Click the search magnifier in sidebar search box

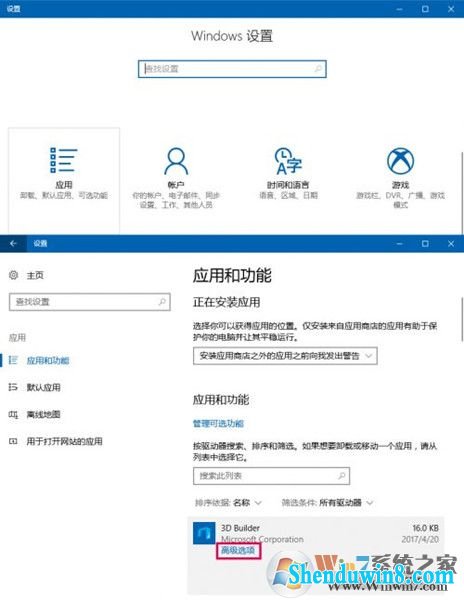[x=162, y=302]
